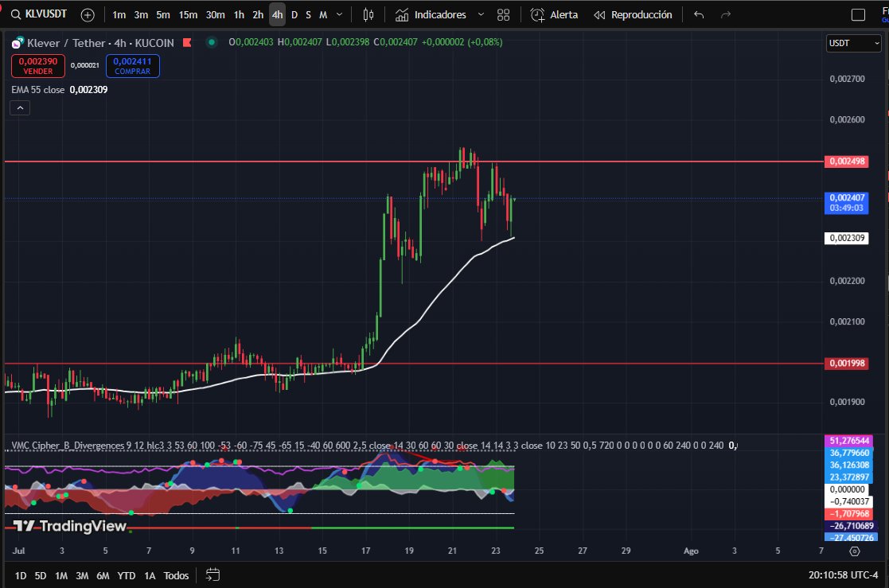
Task: Open chart settings gear on time axis
Action: point(855,551)
